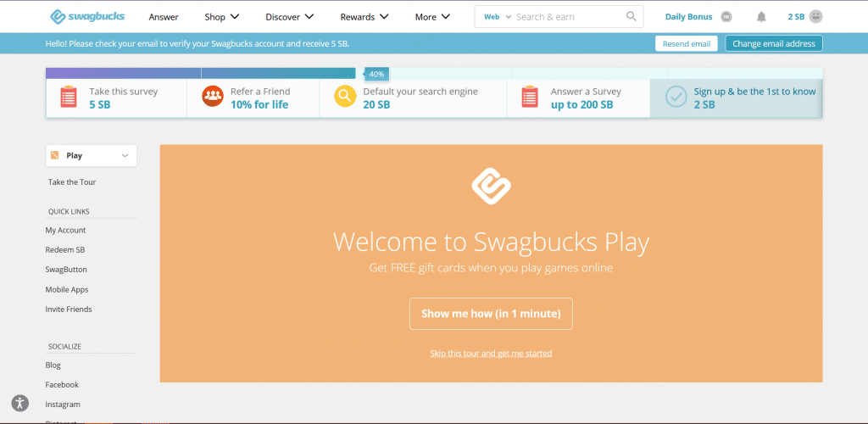Click the Resend email button
The width and height of the screenshot is (868, 424).
click(687, 44)
